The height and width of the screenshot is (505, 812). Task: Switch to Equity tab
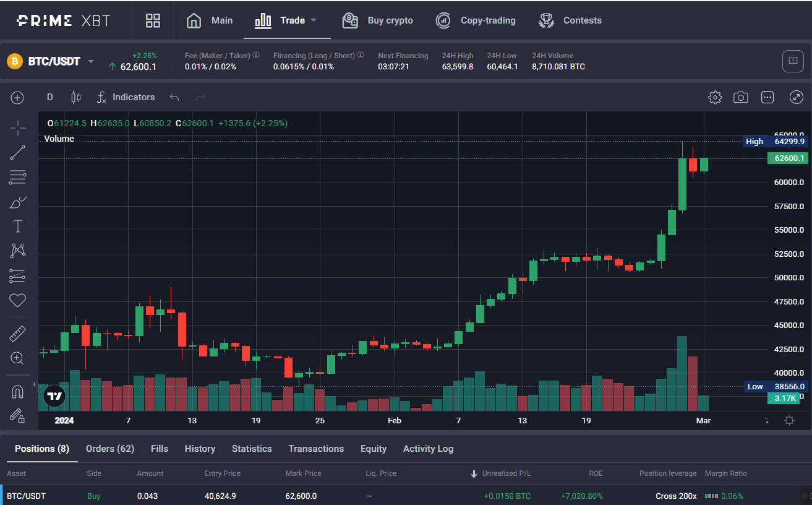[374, 449]
